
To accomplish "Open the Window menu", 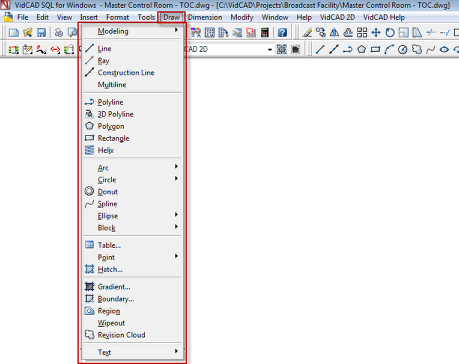I will point(275,17).
